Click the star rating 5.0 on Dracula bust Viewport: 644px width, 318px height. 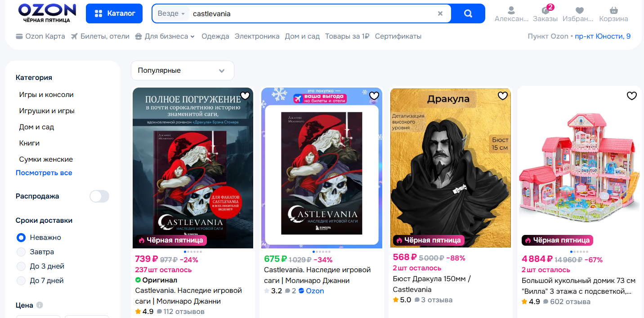(402, 300)
